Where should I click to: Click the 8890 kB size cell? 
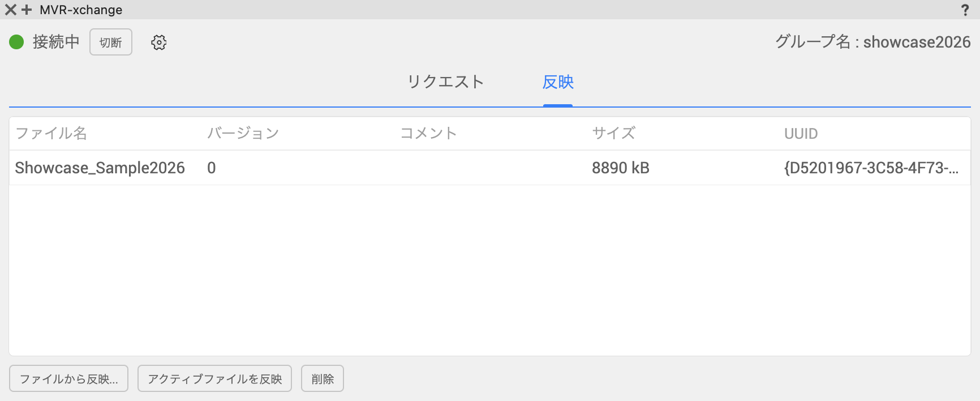tap(620, 168)
